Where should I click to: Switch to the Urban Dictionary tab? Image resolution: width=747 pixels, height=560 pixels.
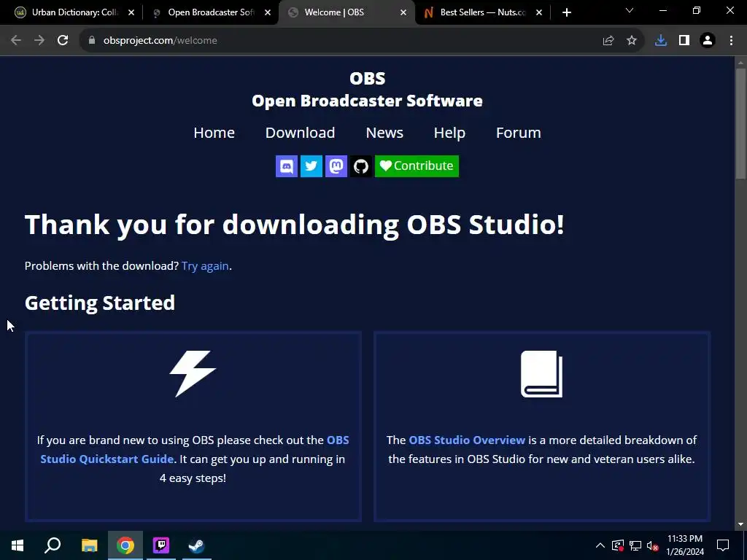coord(74,12)
